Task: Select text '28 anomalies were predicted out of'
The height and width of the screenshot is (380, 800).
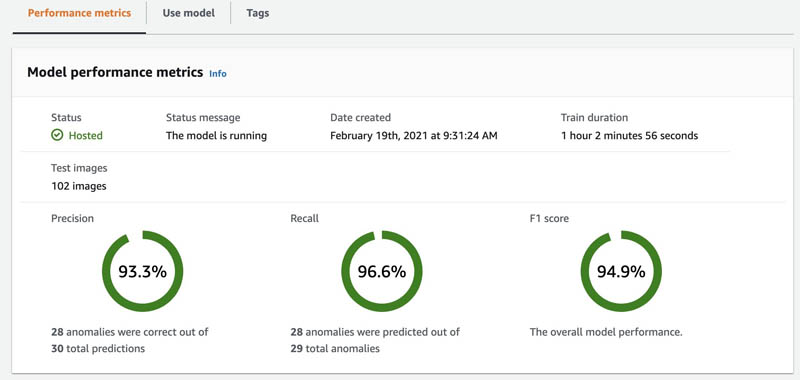Action: pyautogui.click(x=375, y=332)
